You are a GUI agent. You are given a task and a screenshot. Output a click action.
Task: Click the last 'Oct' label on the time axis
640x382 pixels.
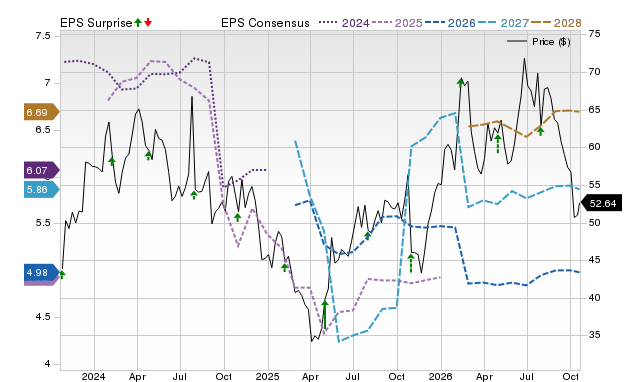pos(570,376)
